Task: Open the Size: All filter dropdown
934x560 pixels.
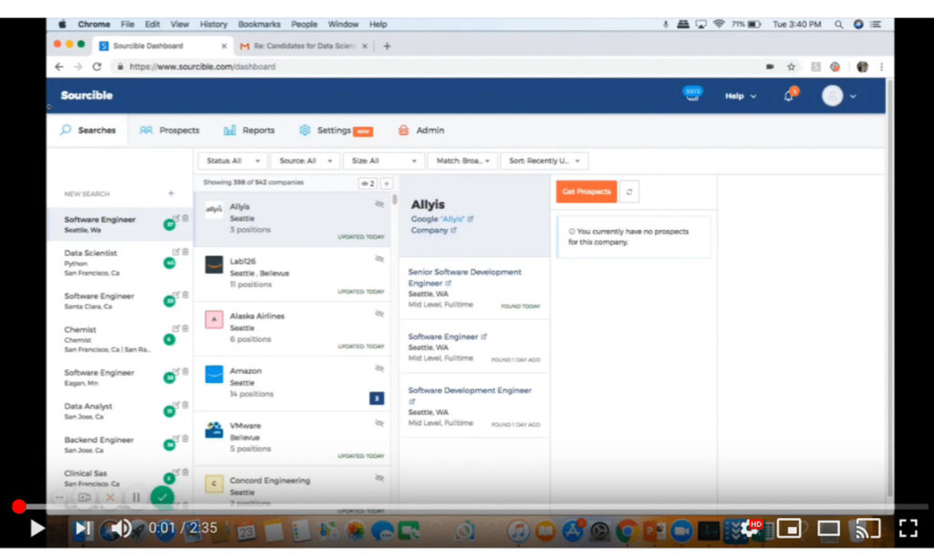Action: pos(384,161)
